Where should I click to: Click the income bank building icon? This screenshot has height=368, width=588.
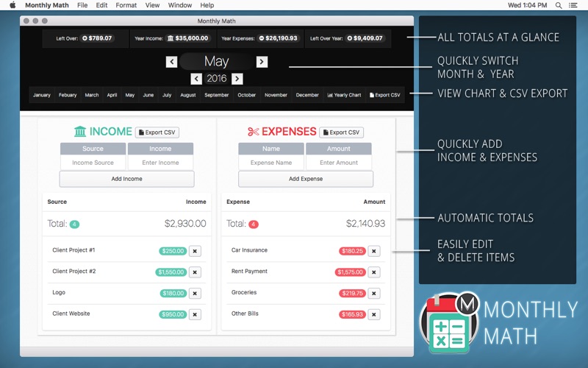[x=80, y=132]
